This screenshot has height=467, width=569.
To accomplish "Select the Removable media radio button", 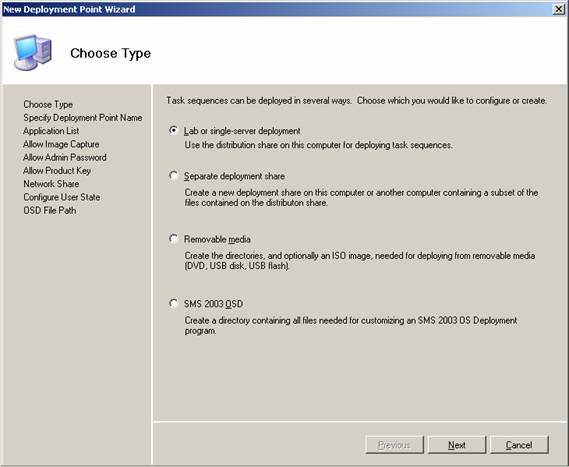I will pos(173,239).
